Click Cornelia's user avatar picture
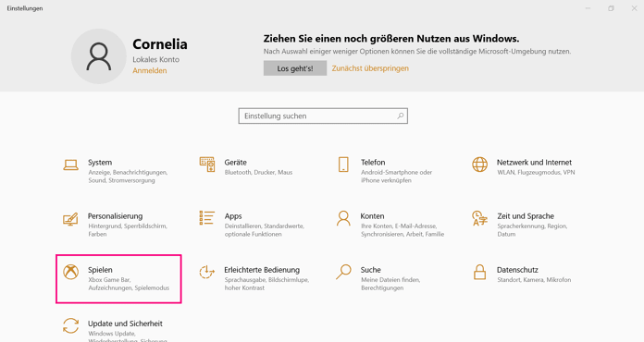 (x=99, y=56)
